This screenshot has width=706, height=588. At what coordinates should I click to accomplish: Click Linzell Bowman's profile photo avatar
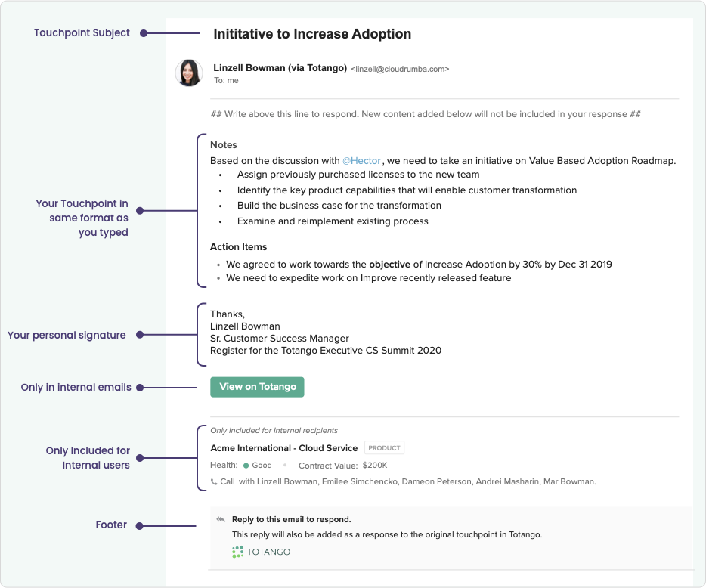pyautogui.click(x=189, y=73)
